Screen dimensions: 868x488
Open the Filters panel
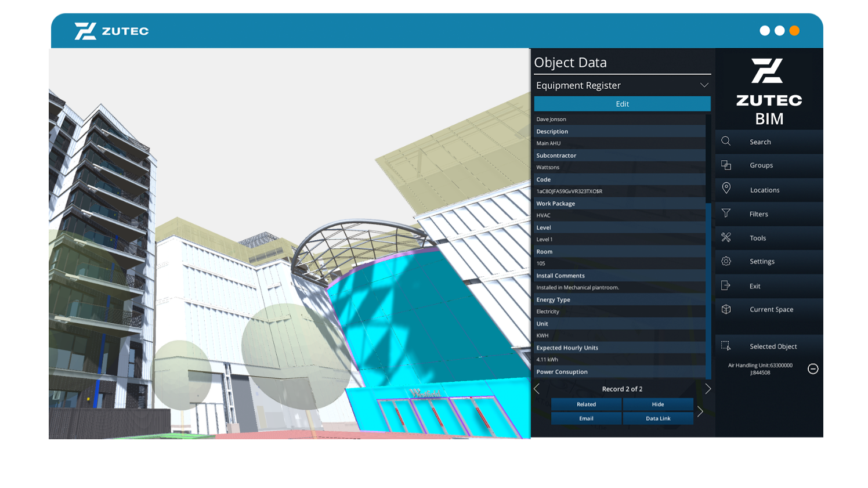[758, 214]
